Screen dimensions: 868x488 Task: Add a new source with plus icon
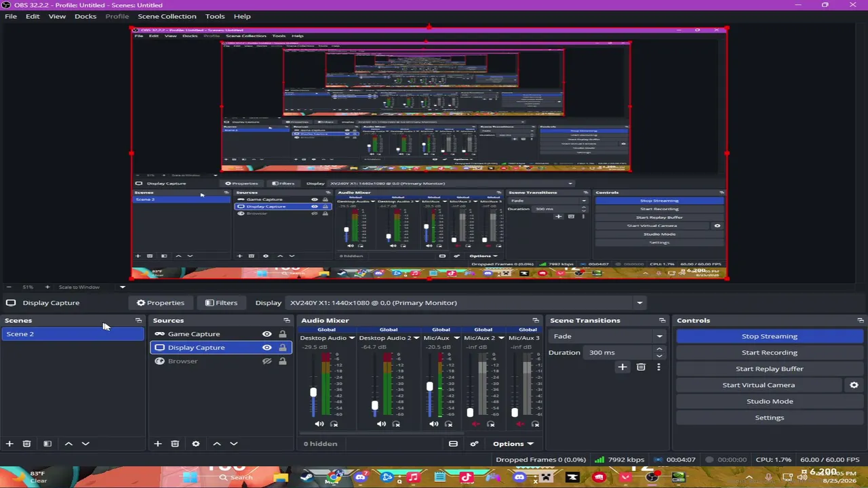coord(157,444)
